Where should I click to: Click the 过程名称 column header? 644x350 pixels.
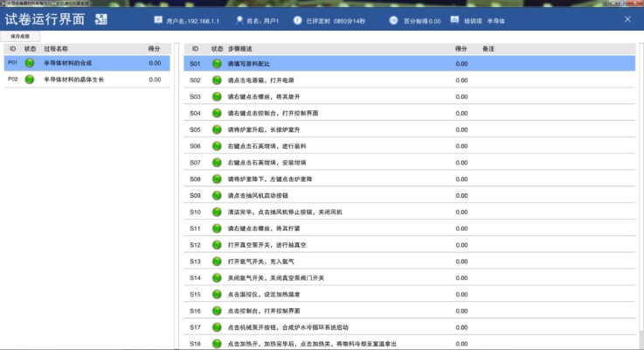[57, 49]
